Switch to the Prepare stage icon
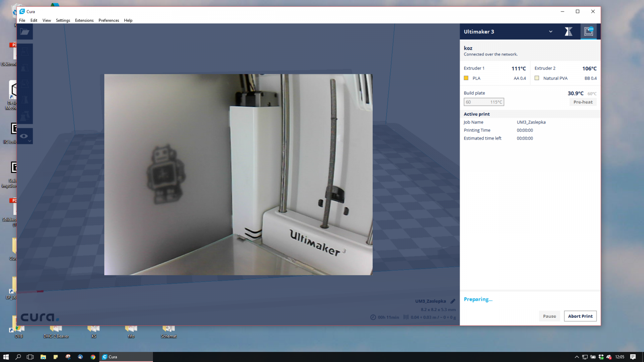This screenshot has height=362, width=644. point(568,31)
